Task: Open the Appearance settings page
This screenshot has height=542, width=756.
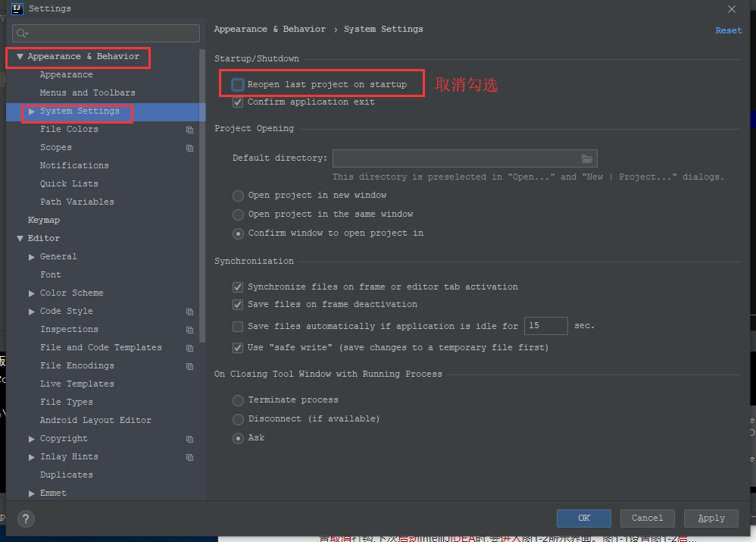Action: tap(67, 75)
